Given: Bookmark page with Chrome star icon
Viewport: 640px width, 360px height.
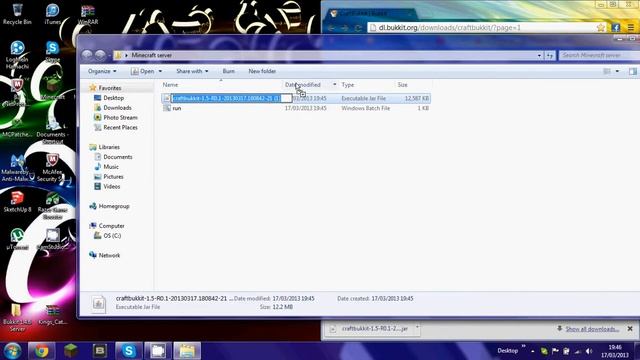Looking at the screenshot, I should pyautogui.click(x=601, y=27).
